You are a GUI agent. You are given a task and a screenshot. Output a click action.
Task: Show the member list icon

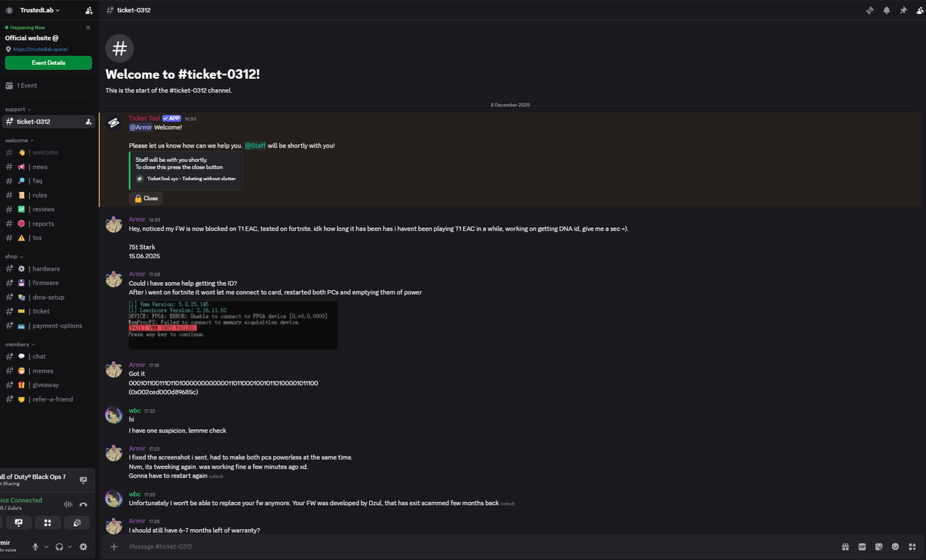[x=919, y=10]
